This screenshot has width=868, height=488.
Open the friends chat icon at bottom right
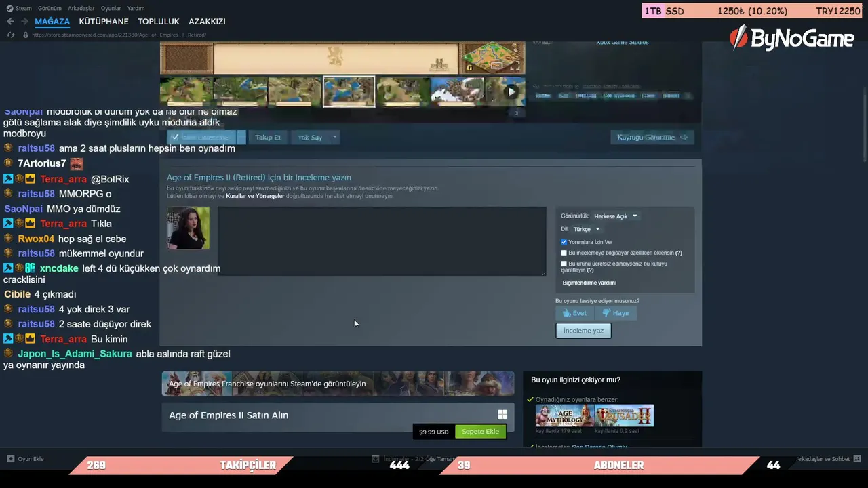coord(857,459)
